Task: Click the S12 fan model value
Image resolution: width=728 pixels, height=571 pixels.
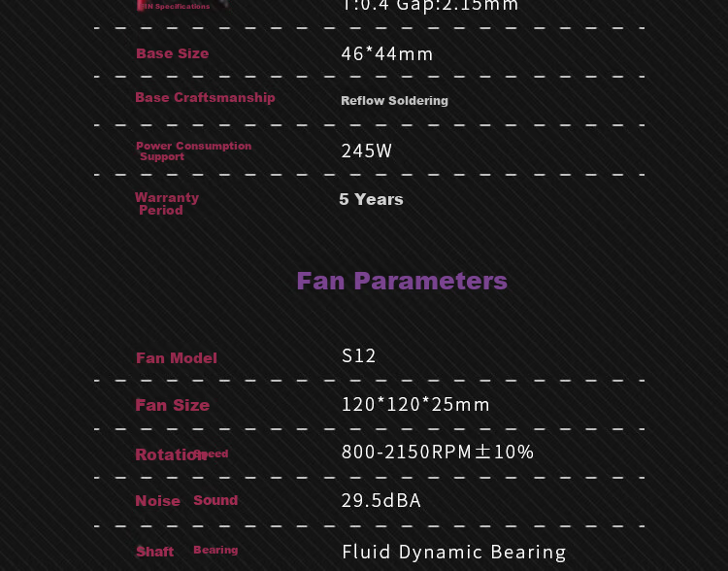Action: (x=358, y=356)
